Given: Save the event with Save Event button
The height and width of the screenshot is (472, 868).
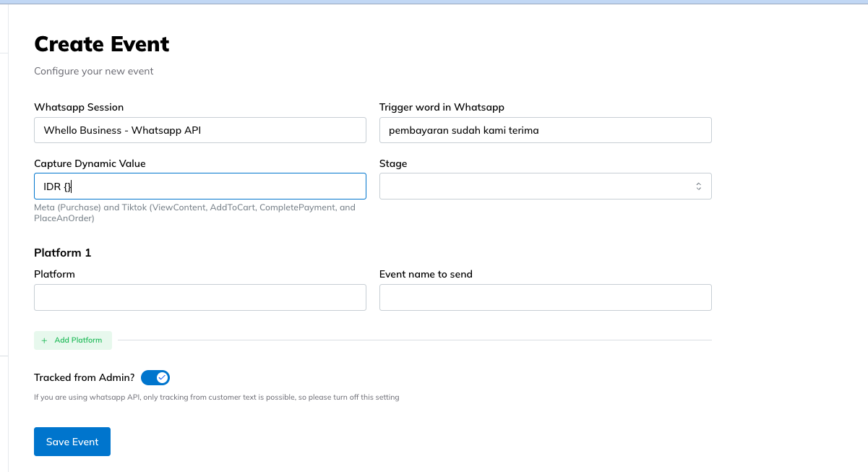Looking at the screenshot, I should pyautogui.click(x=72, y=442).
